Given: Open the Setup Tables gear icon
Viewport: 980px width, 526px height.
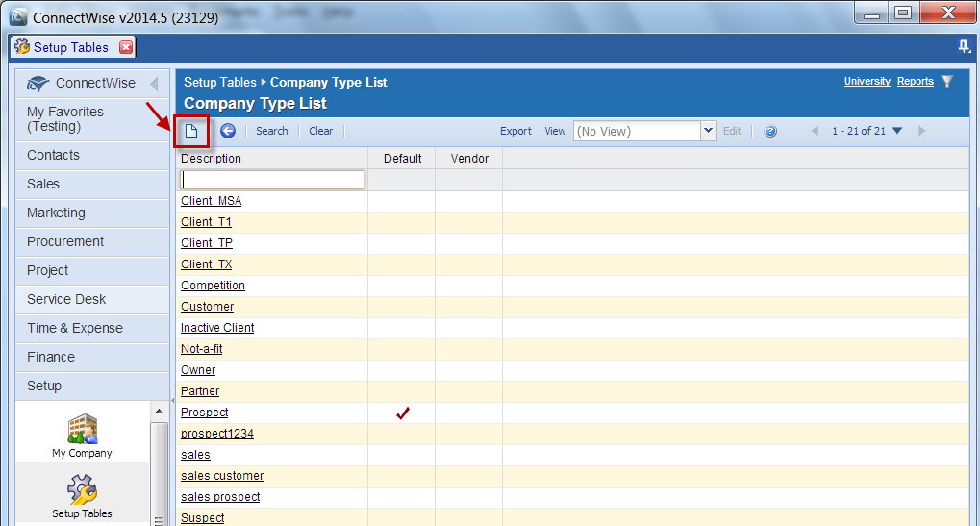Looking at the screenshot, I should [82, 496].
